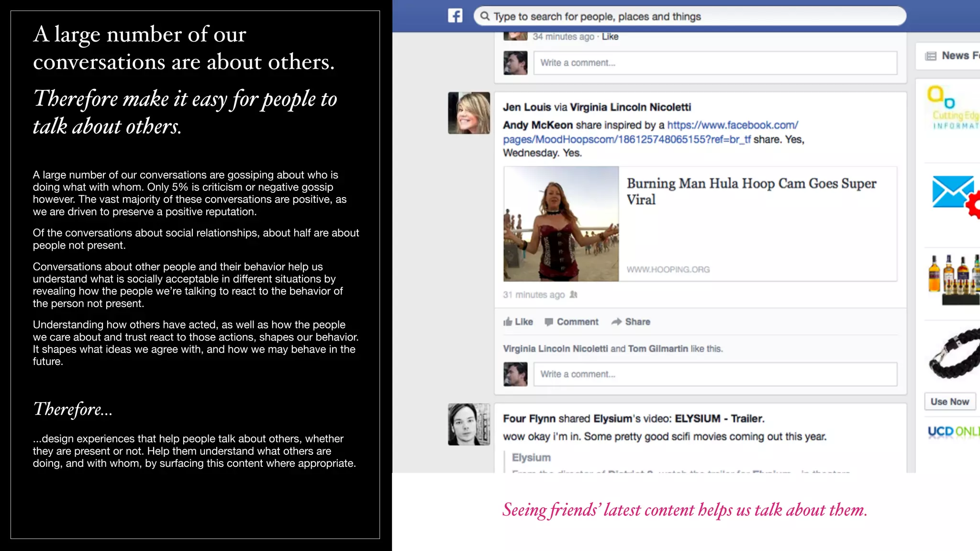
Task: Click the blue envelope ad icon
Action: 953,192
